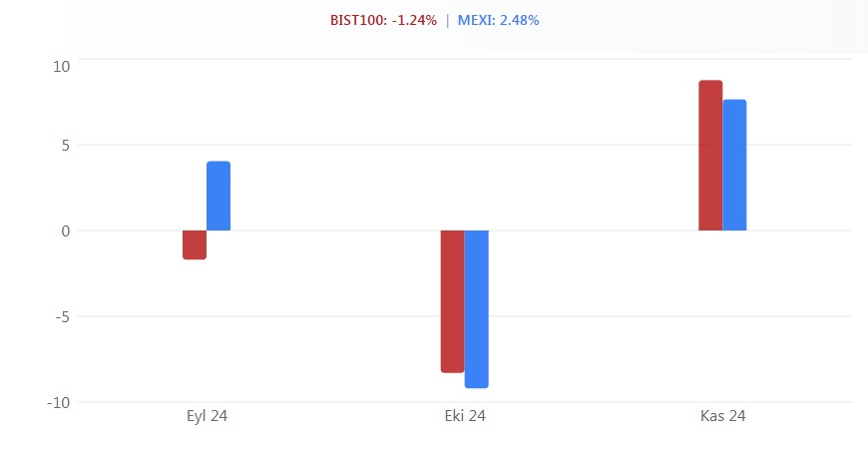The image size is (868, 449).
Task: Click the 10 label on the y-axis
Action: (62, 66)
